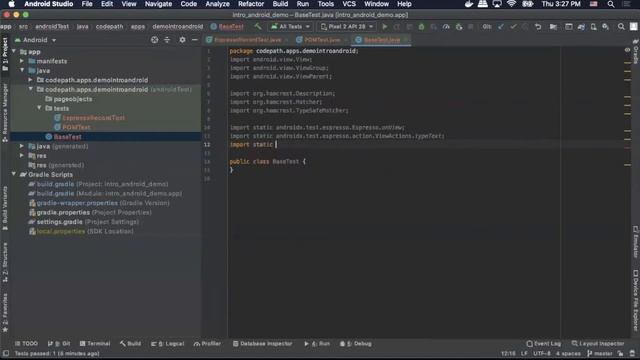Select settings.gradle in Gradle Scripts
This screenshot has width=640, height=360.
point(59,222)
